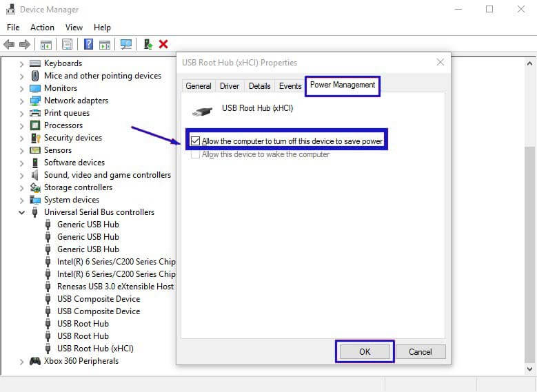This screenshot has height=392, width=537.
Task: Click the Network adapters icon
Action: (x=35, y=101)
